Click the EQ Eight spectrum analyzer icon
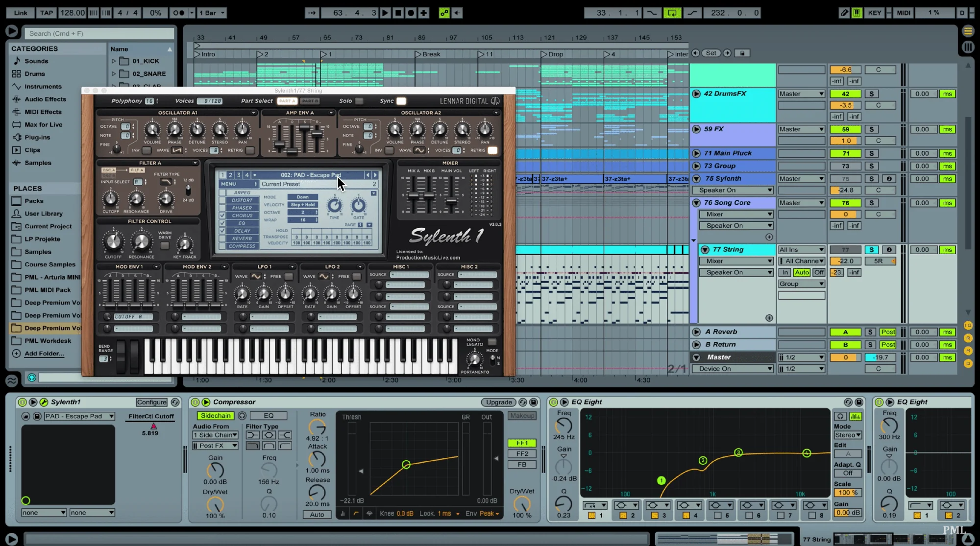The width and height of the screenshot is (980, 546). [856, 416]
